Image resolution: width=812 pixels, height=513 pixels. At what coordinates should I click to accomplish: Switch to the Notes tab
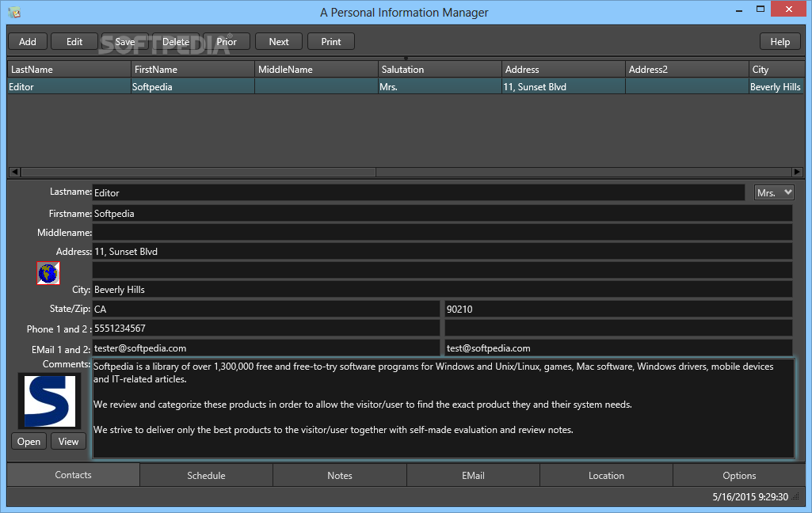[x=340, y=475]
